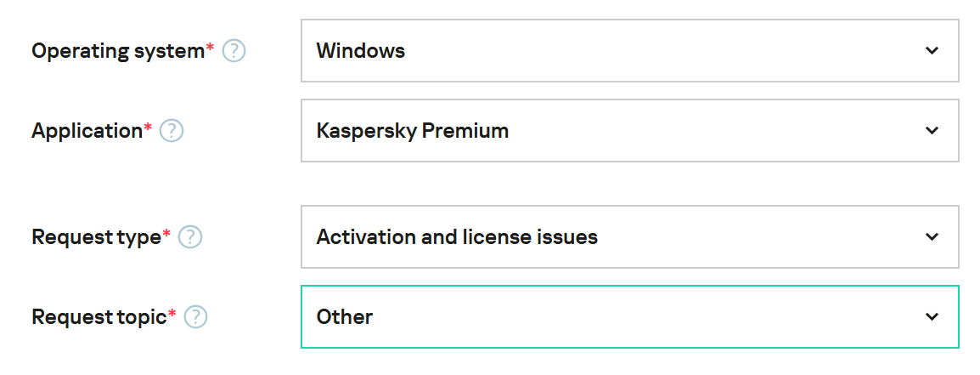Viewport: 980px width, 375px height.
Task: Expand the Request topic dropdown
Action: 629,317
